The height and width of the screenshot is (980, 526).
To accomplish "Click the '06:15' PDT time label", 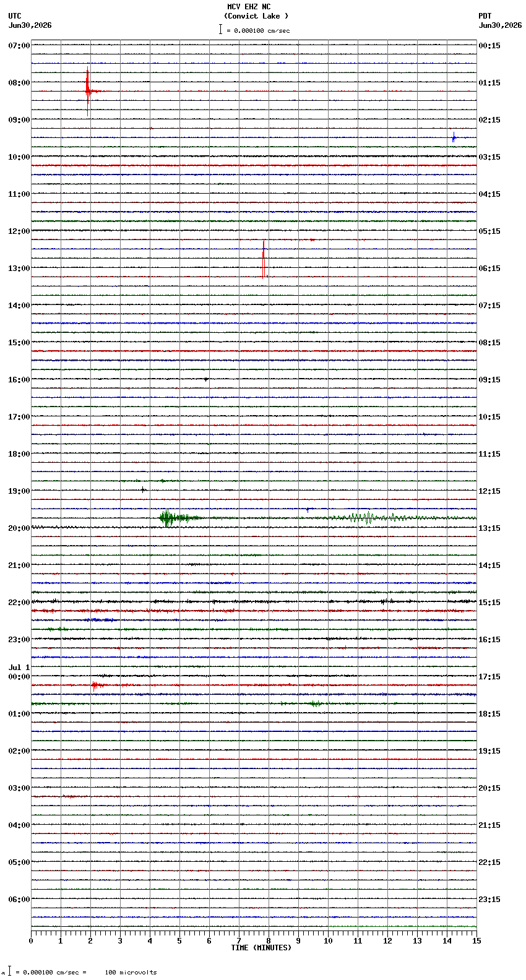I will pyautogui.click(x=489, y=269).
